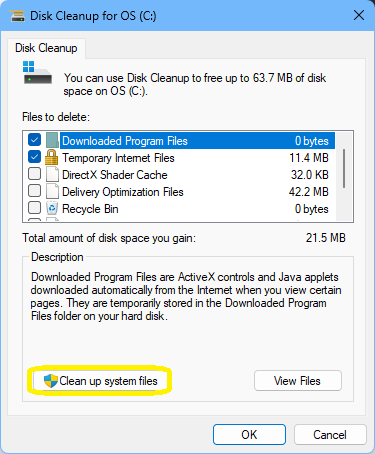The width and height of the screenshot is (375, 454).
Task: Click the Recycle Bin icon in list
Action: point(52,209)
